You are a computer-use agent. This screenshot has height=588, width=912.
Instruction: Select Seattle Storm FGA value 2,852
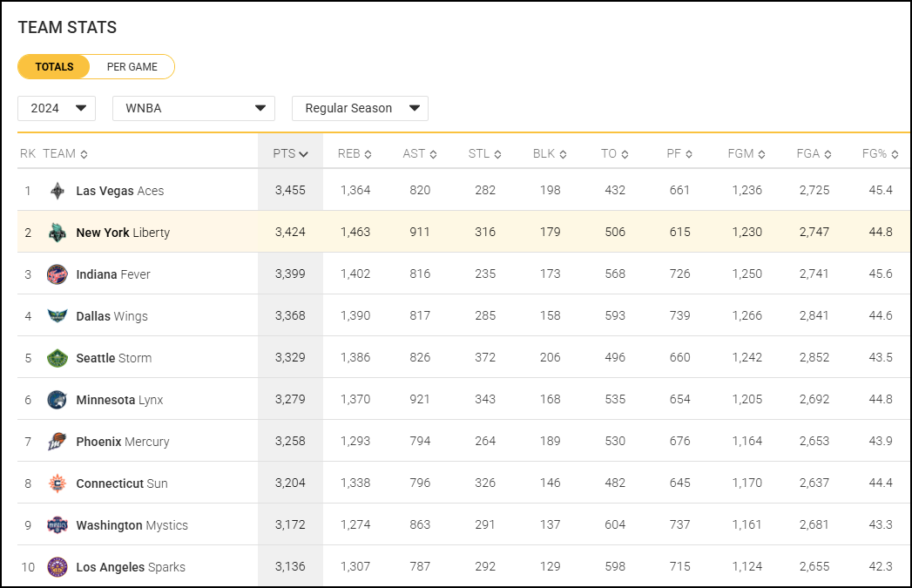point(814,357)
